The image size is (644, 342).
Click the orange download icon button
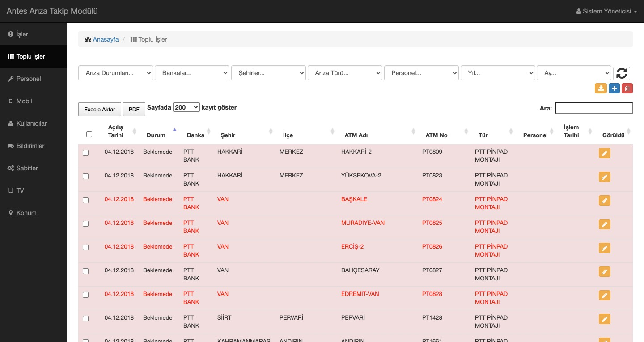[601, 89]
